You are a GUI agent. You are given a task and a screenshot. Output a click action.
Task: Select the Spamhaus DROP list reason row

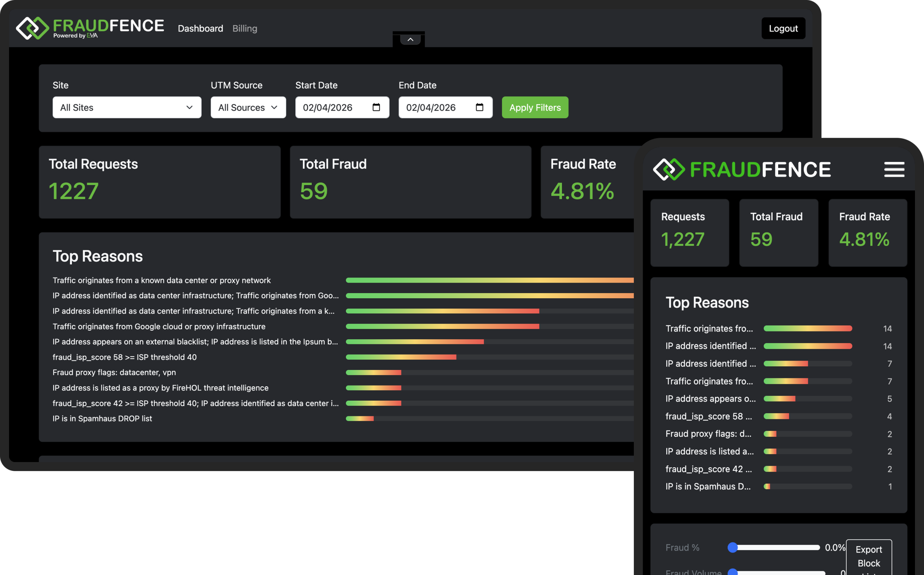(102, 418)
